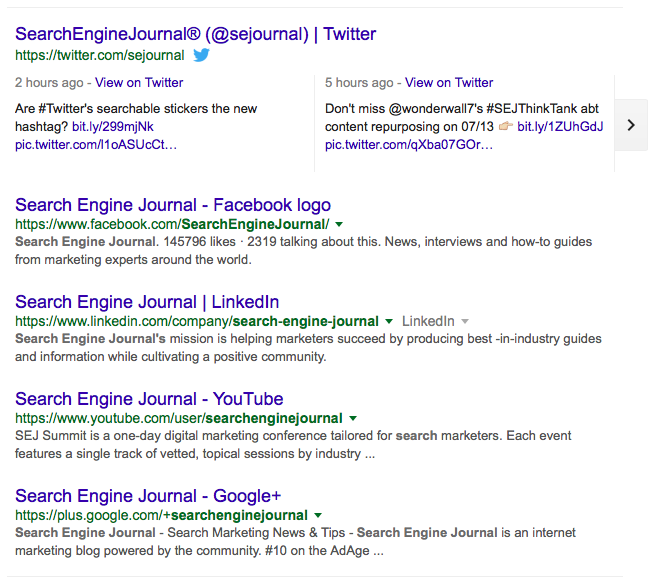Open the gray LinkedIn label dropdown

(465, 321)
